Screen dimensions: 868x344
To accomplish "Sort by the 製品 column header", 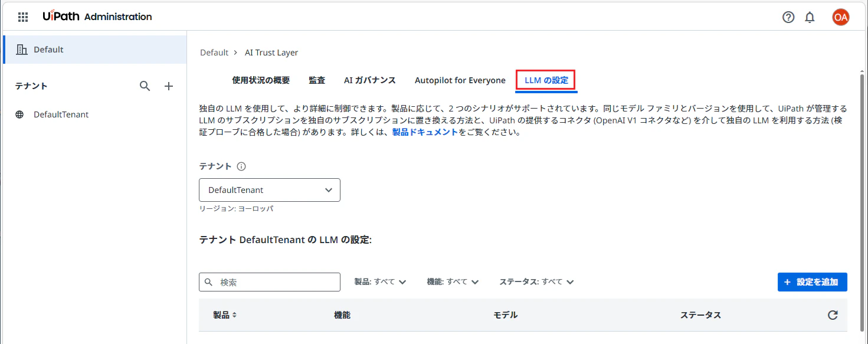I will pyautogui.click(x=225, y=315).
